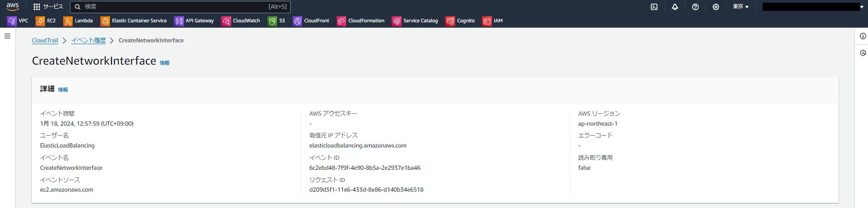The image size is (868, 208).
Task: Go to イベント履歴 breadcrumb link
Action: pyautogui.click(x=88, y=41)
